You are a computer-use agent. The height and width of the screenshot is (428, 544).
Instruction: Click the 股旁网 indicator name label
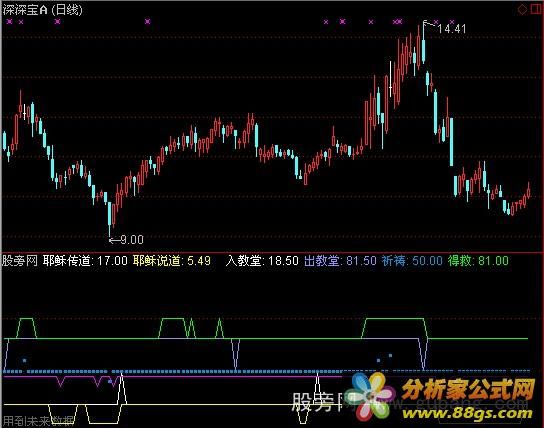[19, 260]
